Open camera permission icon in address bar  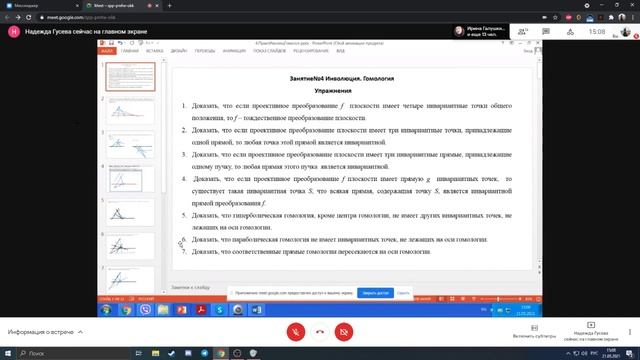544,18
